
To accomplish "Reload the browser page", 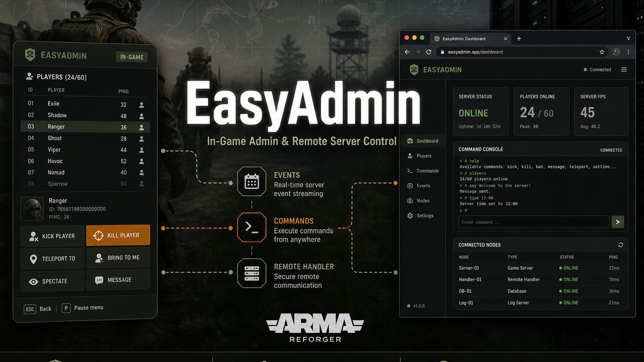I will tap(428, 52).
